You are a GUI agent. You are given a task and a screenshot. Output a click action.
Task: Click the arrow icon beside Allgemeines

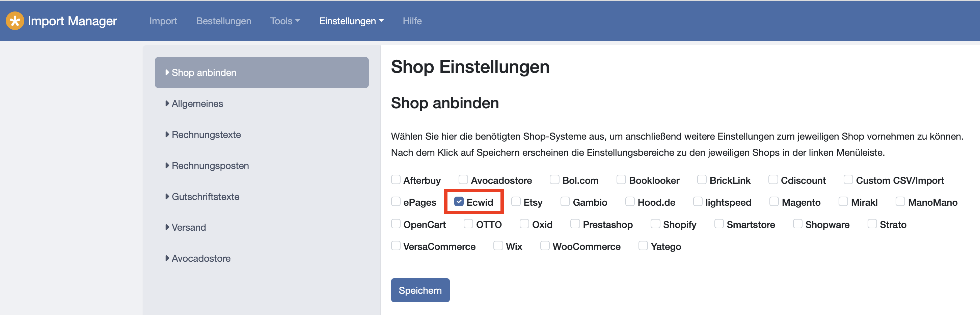coord(167,104)
